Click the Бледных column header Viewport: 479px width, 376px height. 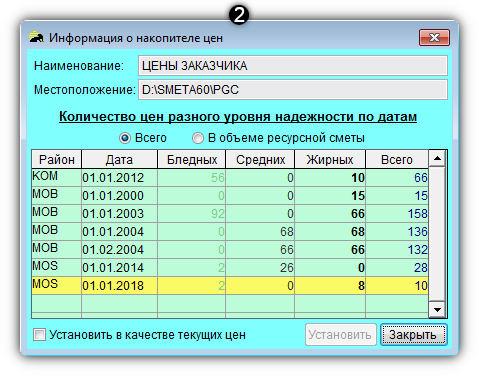192,160
